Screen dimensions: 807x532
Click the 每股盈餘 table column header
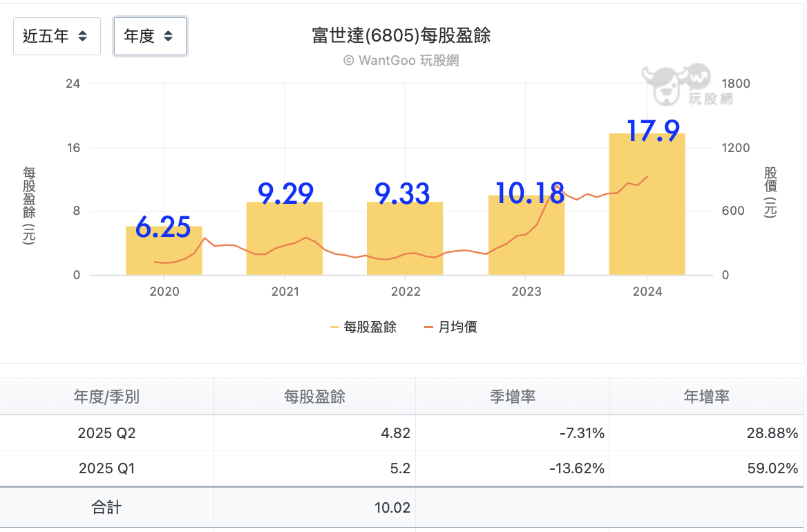coord(314,397)
